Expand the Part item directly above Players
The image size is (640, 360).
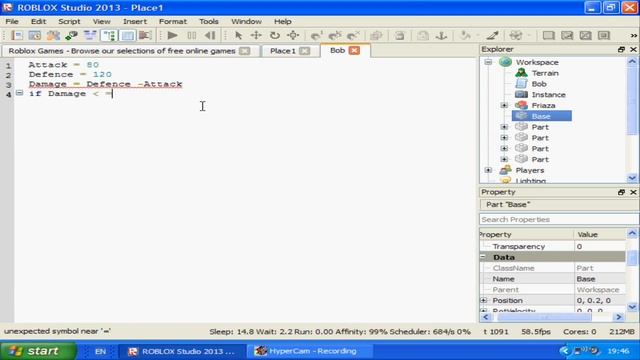point(504,159)
